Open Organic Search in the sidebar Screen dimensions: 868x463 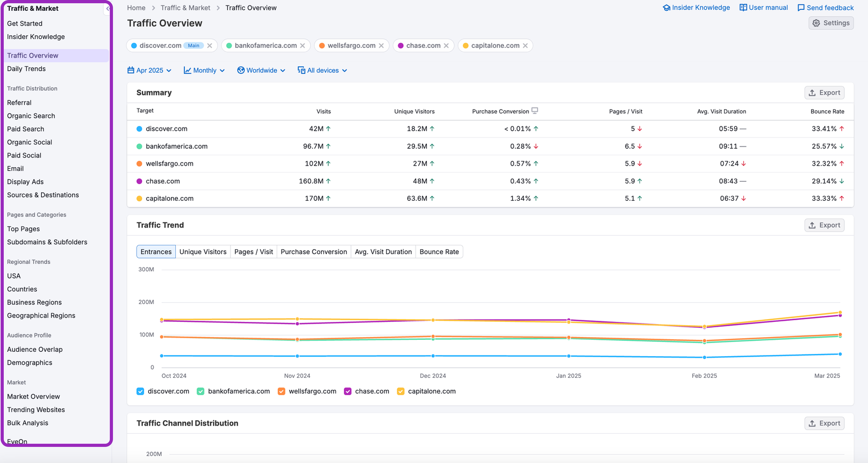pyautogui.click(x=31, y=116)
